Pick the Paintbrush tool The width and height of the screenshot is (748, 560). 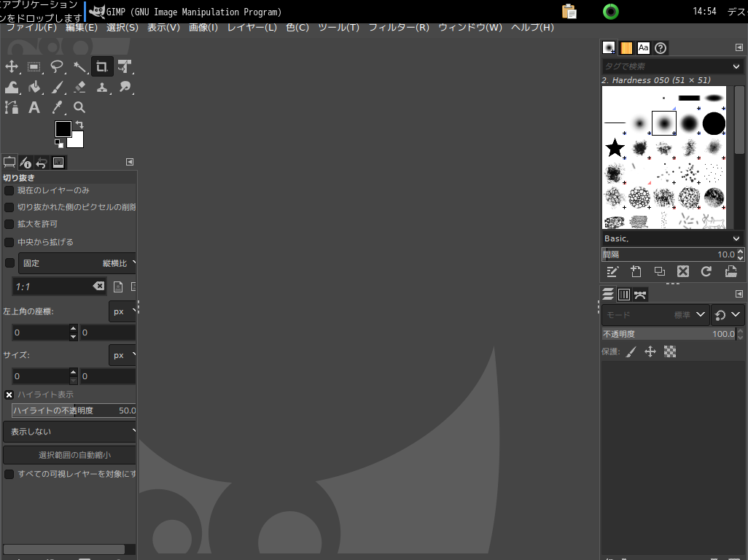click(57, 87)
